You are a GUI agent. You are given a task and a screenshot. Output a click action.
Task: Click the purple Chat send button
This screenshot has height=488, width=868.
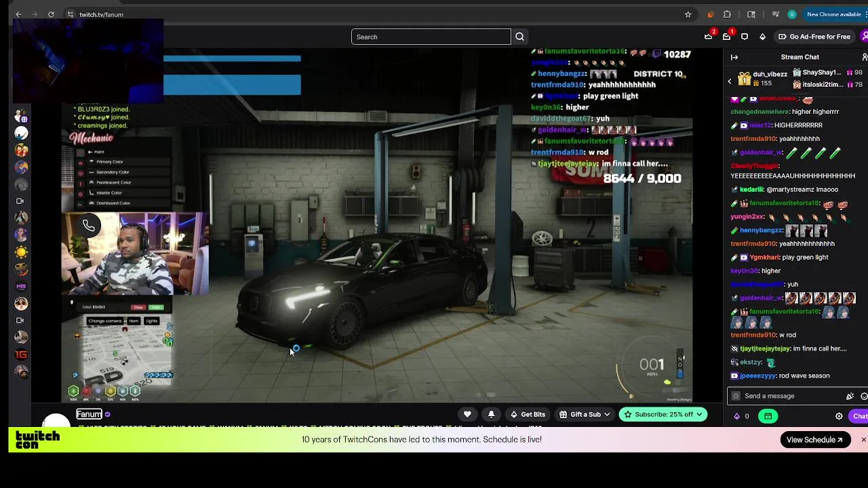[860, 416]
